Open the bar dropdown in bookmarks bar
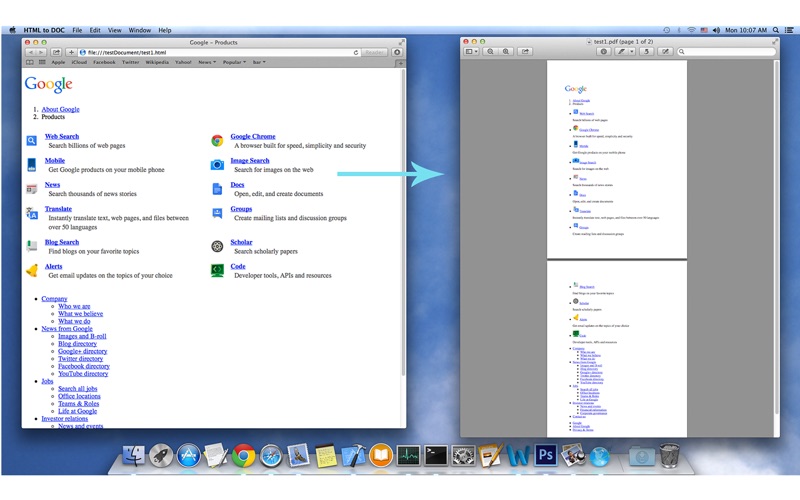This screenshot has height=500, width=800. pyautogui.click(x=259, y=62)
